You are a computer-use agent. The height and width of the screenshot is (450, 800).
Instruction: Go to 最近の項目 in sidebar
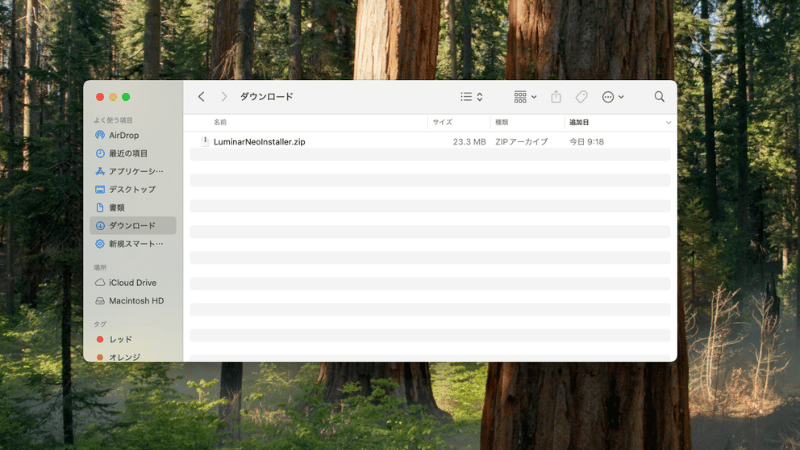[128, 153]
